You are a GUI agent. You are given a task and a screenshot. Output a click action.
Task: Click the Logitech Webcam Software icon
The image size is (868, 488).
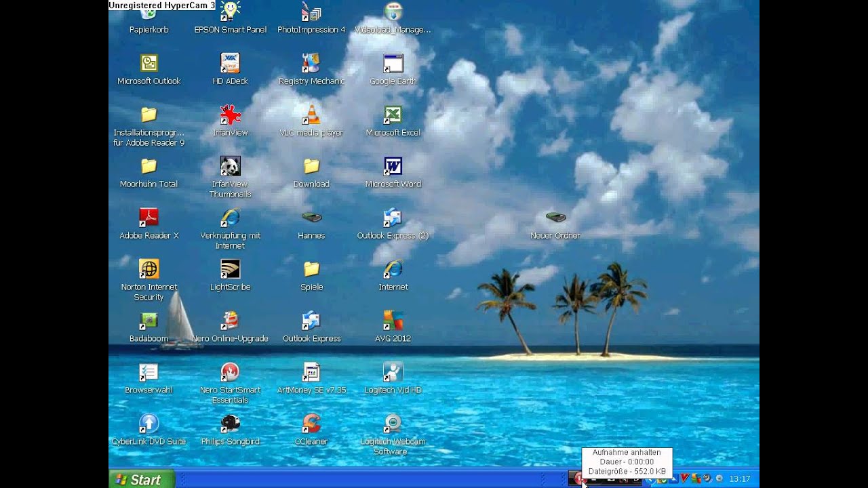click(x=393, y=424)
